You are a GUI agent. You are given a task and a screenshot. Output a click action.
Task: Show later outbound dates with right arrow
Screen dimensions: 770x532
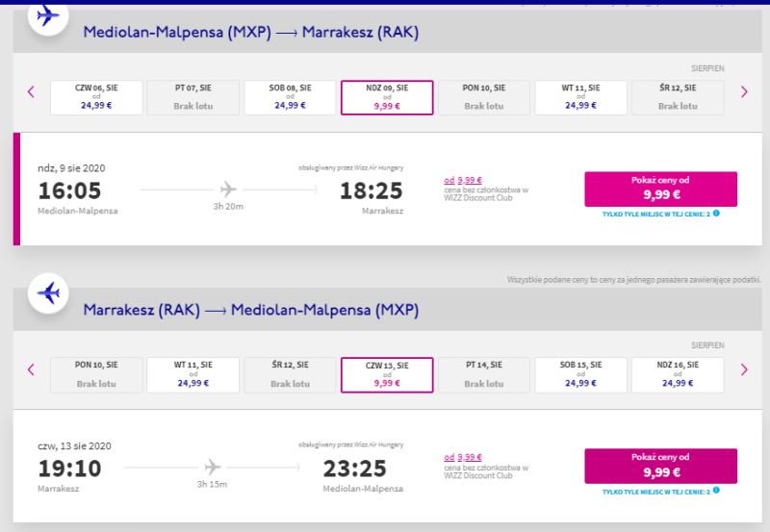[x=744, y=91]
